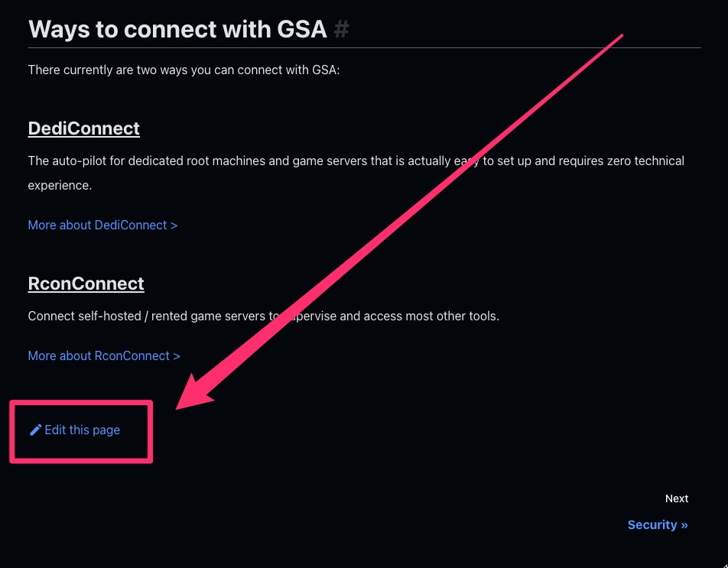The height and width of the screenshot is (568, 728).
Task: Open the RconConnect heading link
Action: point(86,284)
